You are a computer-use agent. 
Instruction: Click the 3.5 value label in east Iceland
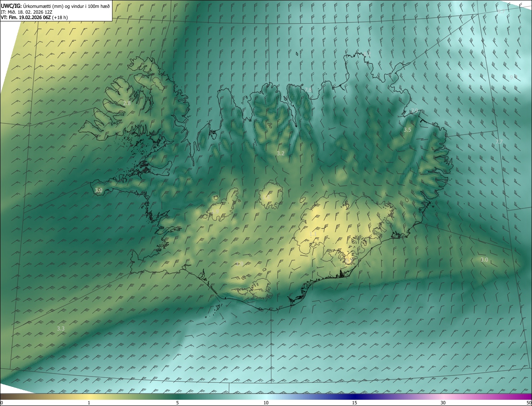click(407, 130)
